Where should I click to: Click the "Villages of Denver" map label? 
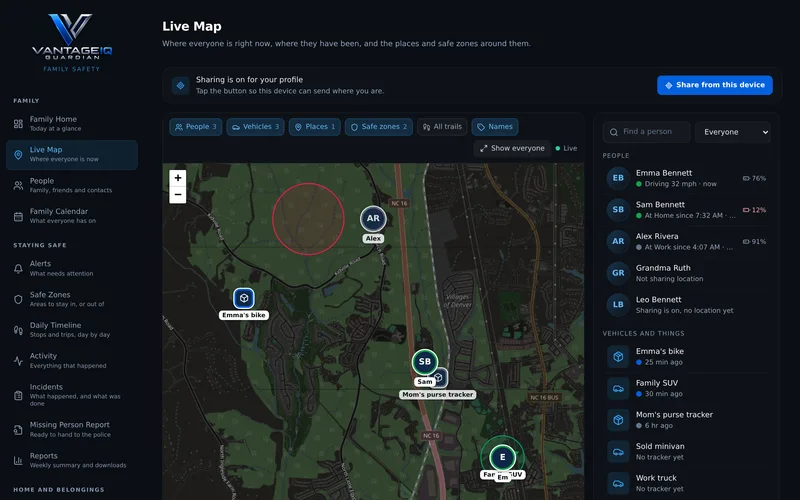pos(457,301)
